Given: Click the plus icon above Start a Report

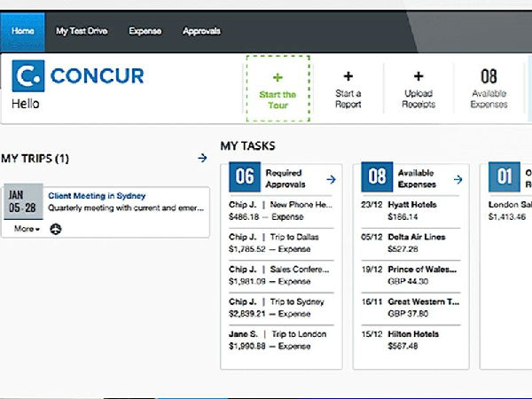Looking at the screenshot, I should tap(348, 77).
